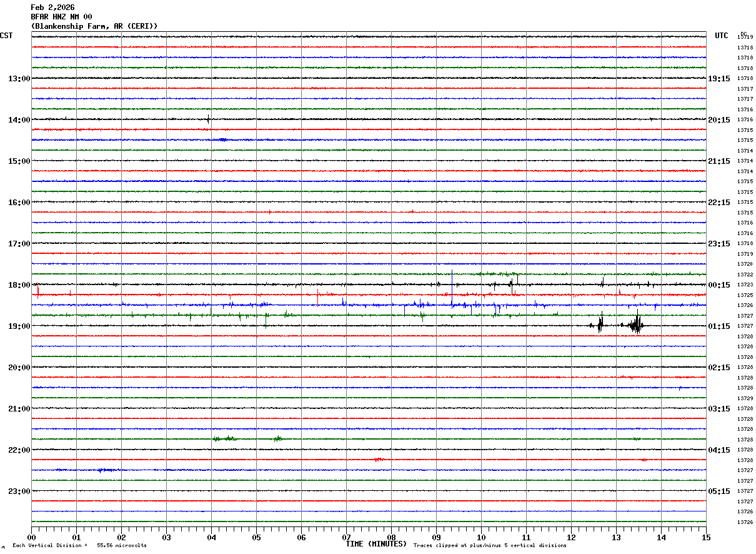Click the UTC timezone label
756x554 pixels.
pos(722,36)
